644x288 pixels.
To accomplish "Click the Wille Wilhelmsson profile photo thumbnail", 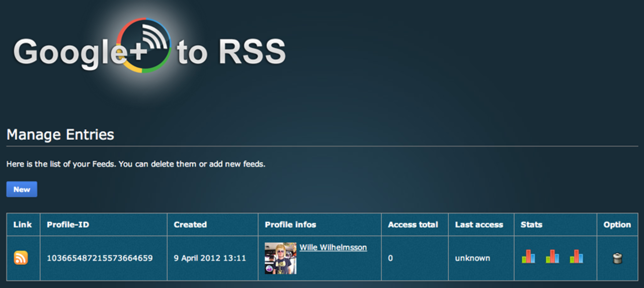I will 281,258.
